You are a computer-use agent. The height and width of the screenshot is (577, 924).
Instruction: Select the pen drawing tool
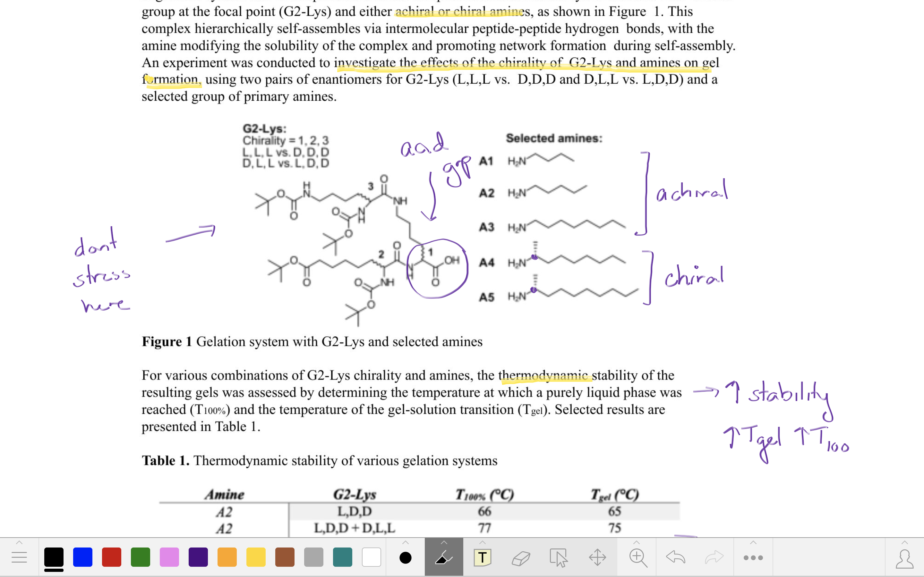click(x=444, y=558)
